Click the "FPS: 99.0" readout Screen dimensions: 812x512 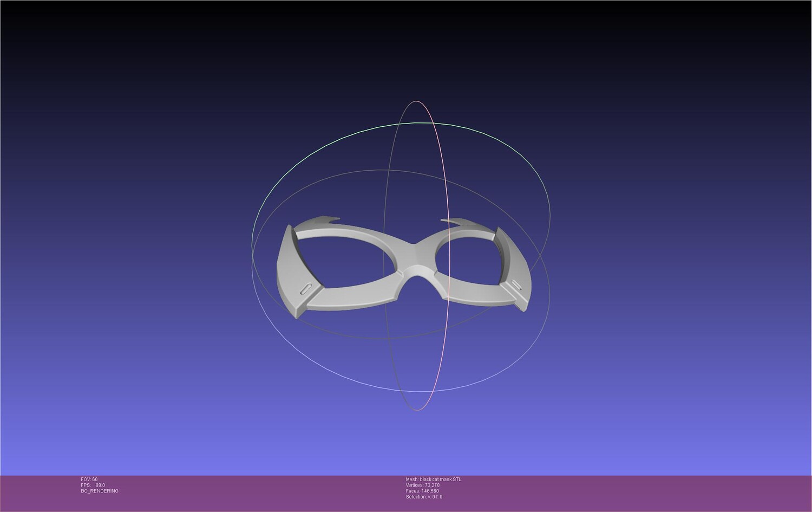click(93, 485)
